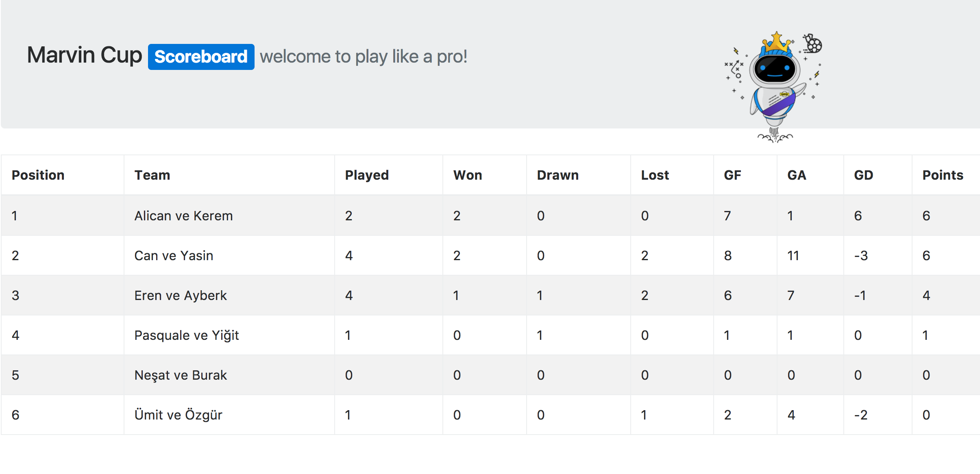Click the soccer ball icon beside the robot
Image resolution: width=980 pixels, height=474 pixels.
point(813,43)
